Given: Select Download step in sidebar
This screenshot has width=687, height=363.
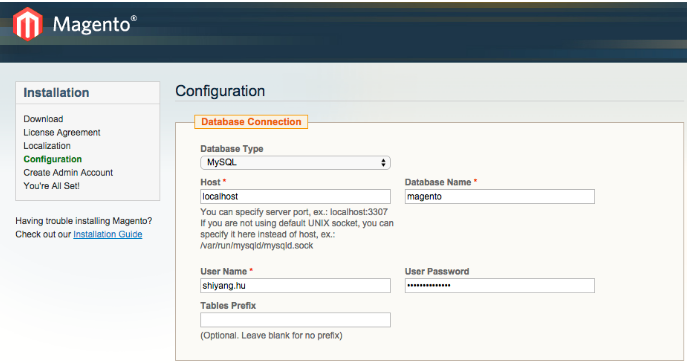Looking at the screenshot, I should coord(43,119).
